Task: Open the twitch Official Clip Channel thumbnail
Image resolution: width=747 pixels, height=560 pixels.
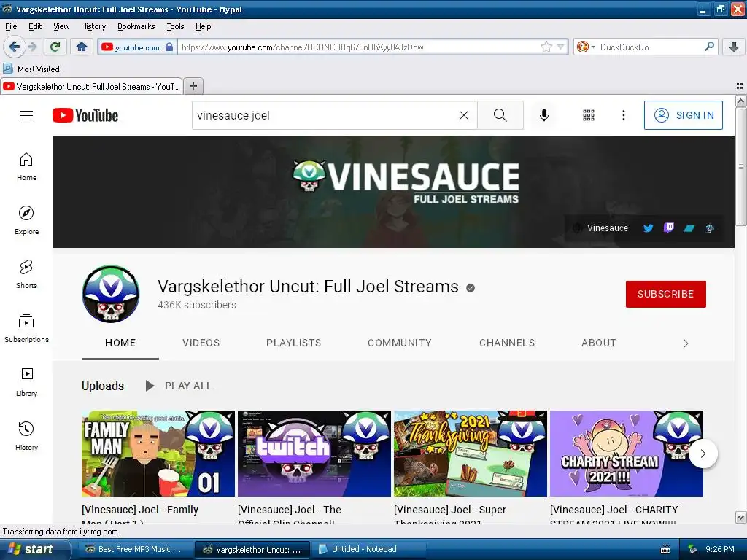Action: click(x=314, y=454)
